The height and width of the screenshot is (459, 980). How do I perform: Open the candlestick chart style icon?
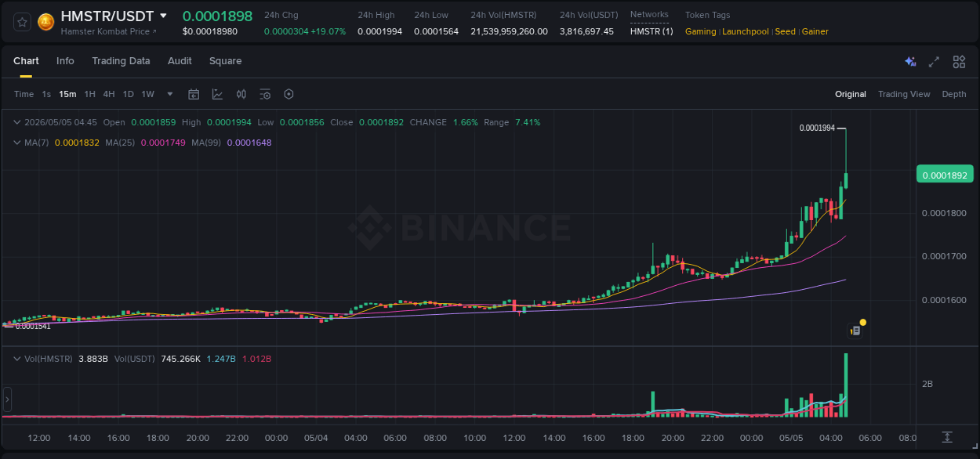pos(241,94)
